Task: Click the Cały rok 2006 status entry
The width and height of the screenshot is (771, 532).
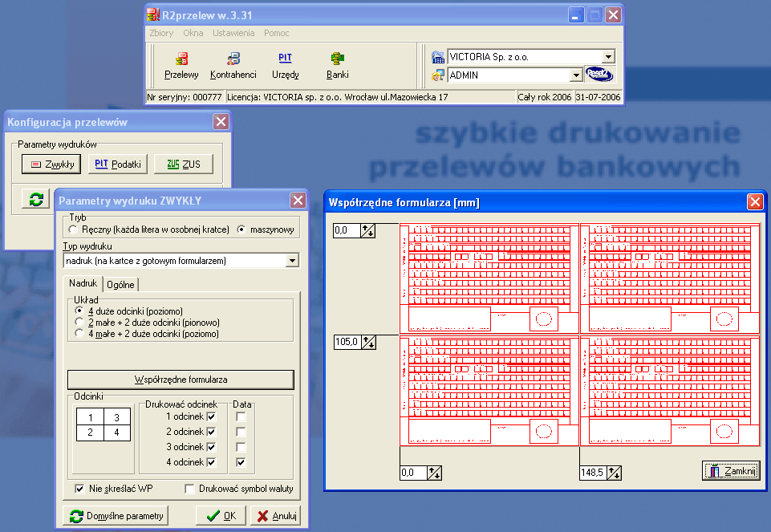Action: pos(544,97)
